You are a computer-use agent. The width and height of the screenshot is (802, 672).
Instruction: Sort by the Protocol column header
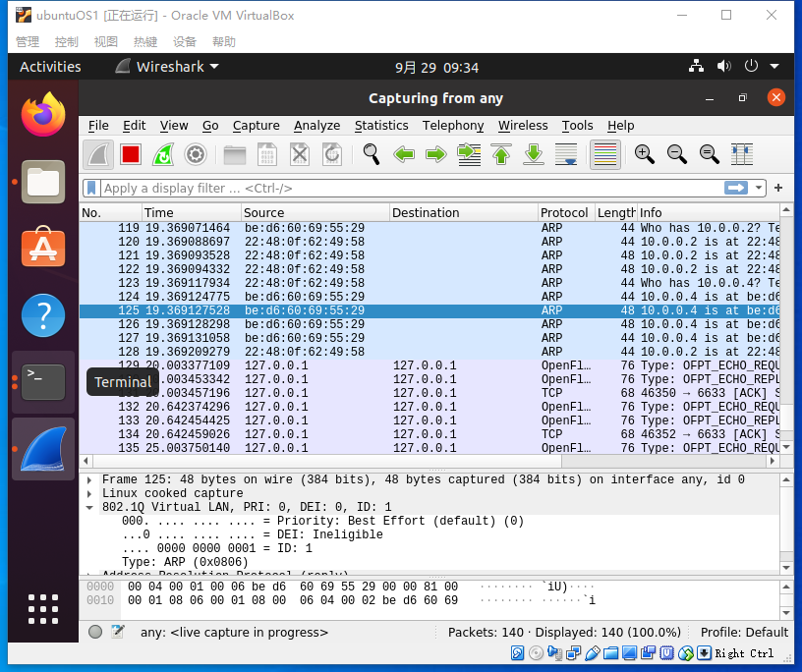coord(566,212)
